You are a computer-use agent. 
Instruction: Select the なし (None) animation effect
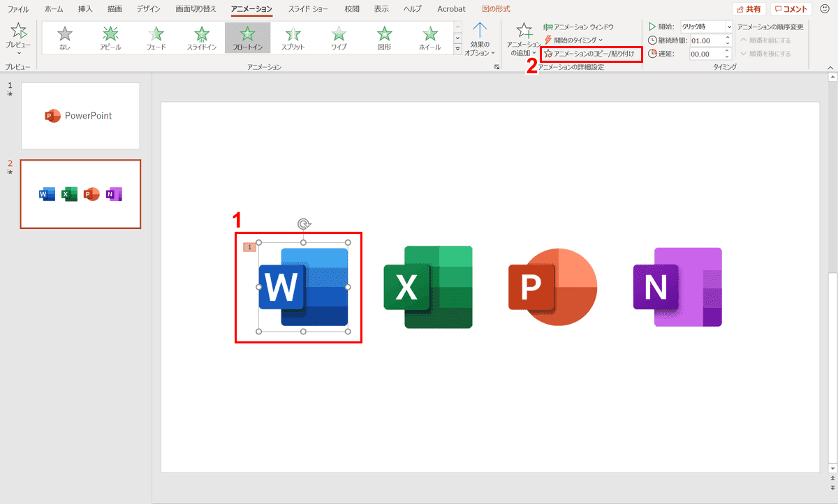tap(65, 38)
